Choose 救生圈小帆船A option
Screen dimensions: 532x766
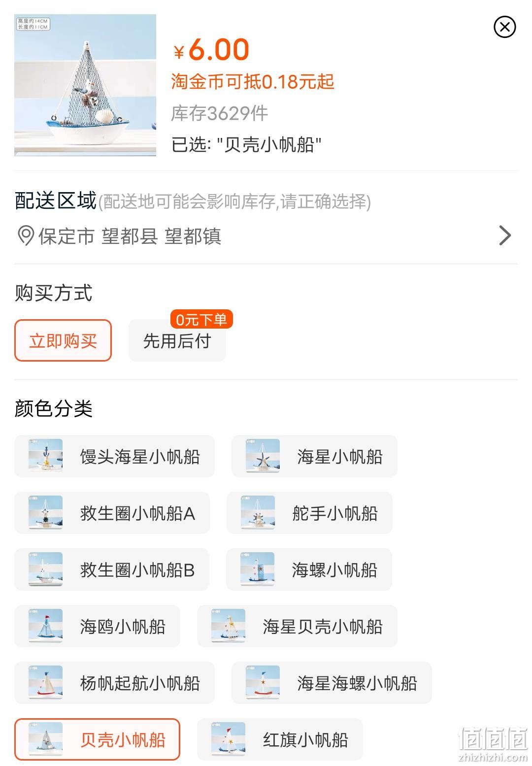tap(112, 513)
